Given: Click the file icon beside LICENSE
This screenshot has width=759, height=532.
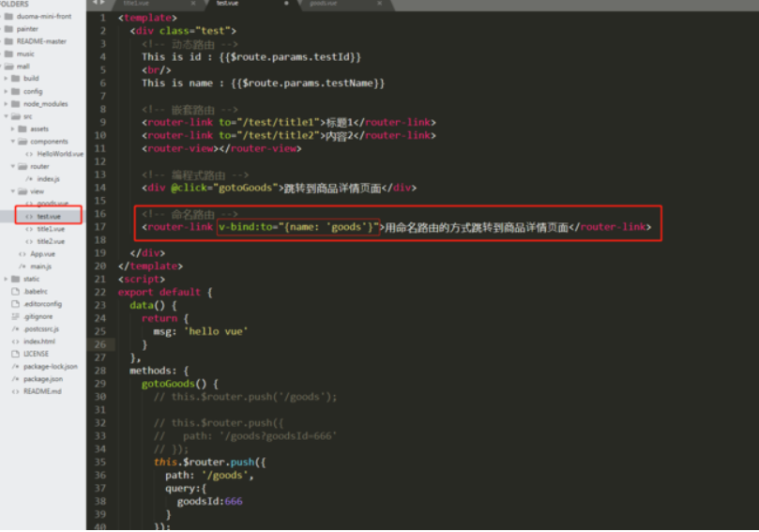Looking at the screenshot, I should click(16, 354).
